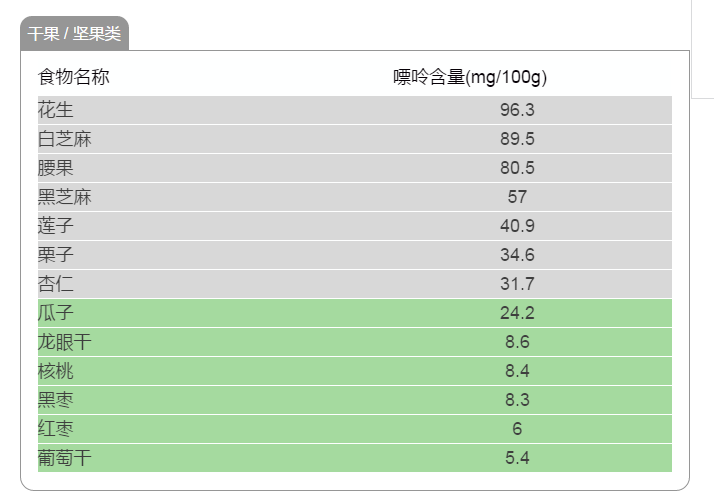Select the 干果 / 坚果类 tab

pyautogui.click(x=74, y=33)
